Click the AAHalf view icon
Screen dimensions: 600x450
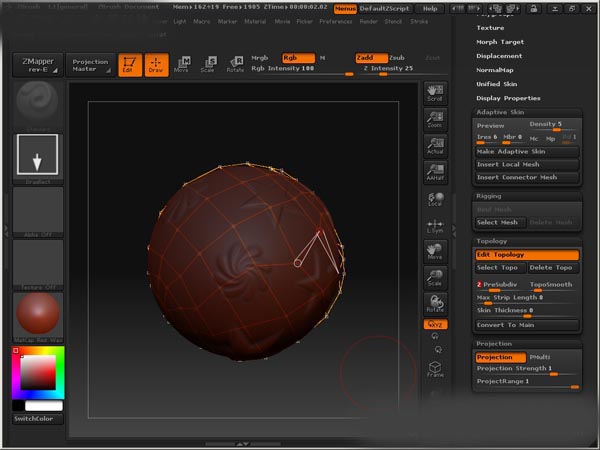coord(434,172)
